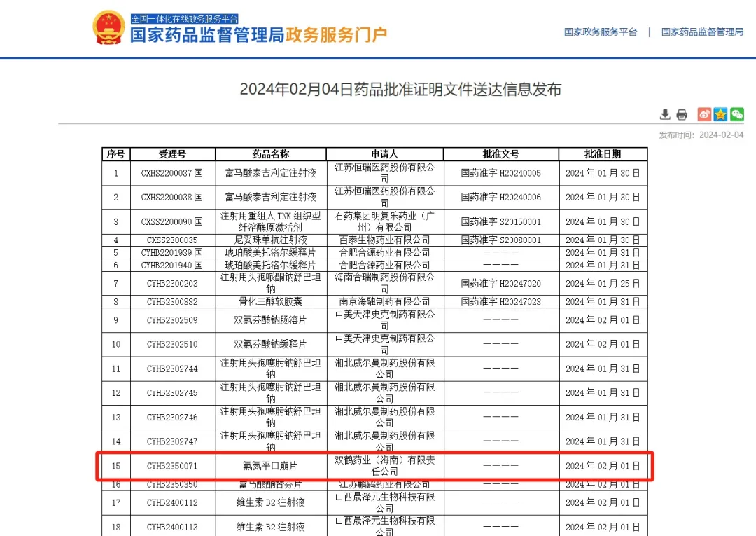Click drug name 氯氮平口崩片
The height and width of the screenshot is (536, 756).
pos(271,466)
